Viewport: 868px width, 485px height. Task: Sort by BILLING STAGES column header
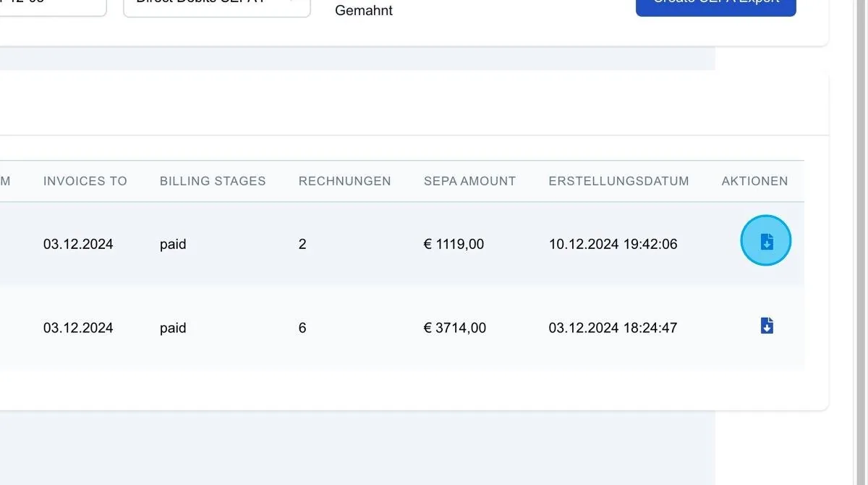click(213, 181)
